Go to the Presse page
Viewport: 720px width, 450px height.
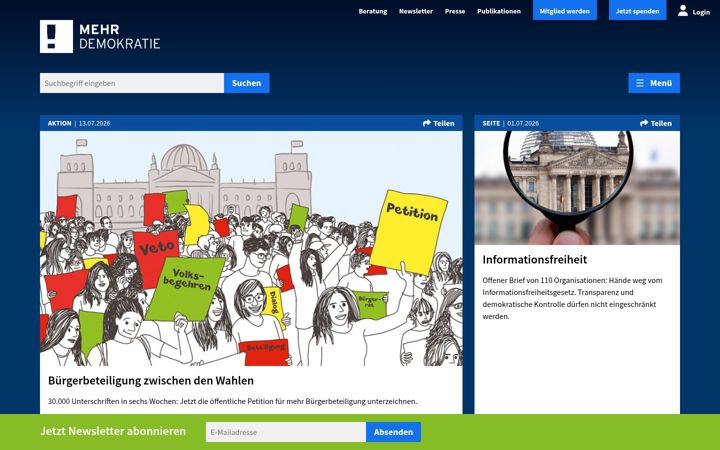click(455, 11)
